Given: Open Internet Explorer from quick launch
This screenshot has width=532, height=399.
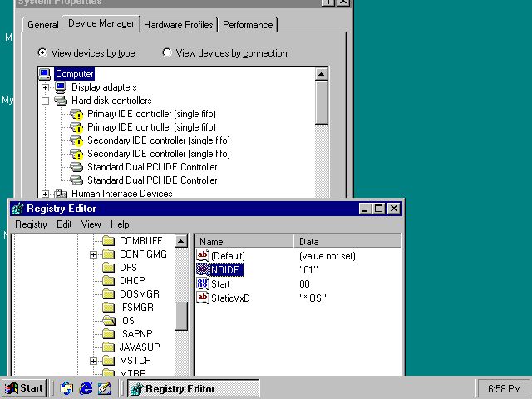Looking at the screenshot, I should point(86,388).
